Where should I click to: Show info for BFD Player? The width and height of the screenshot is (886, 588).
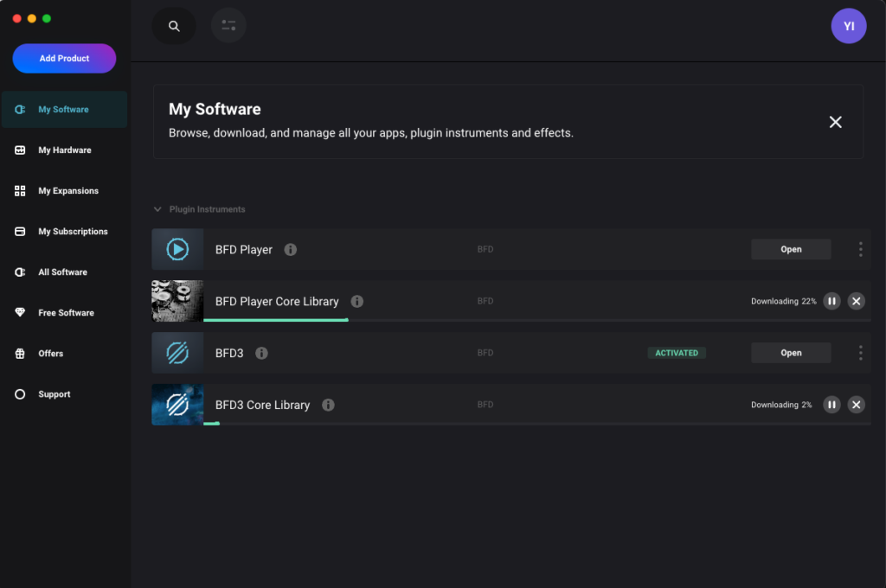coord(291,250)
